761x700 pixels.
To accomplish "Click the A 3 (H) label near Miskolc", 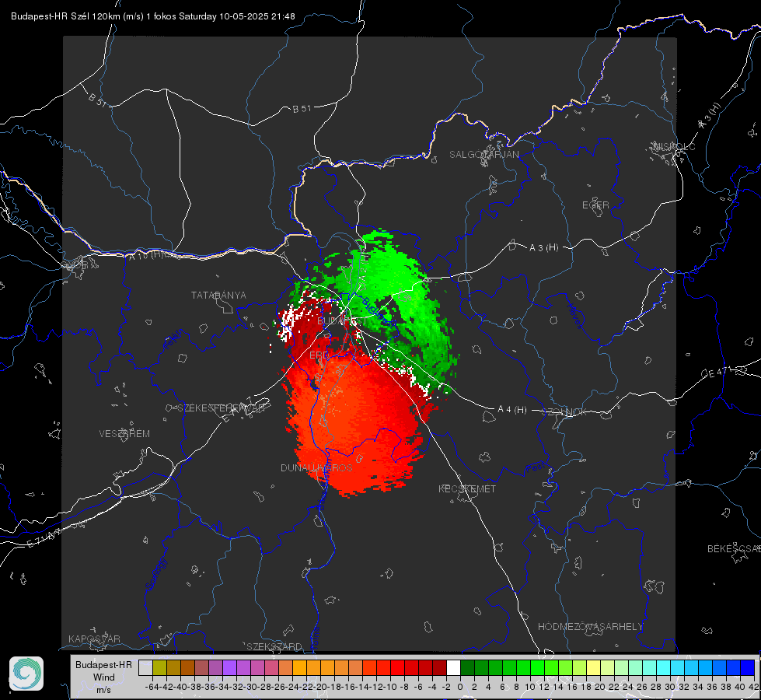I will (x=710, y=116).
